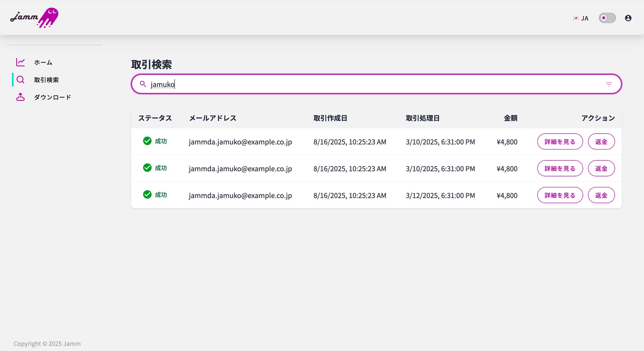This screenshot has height=351, width=644.
Task: Click 返金 for the second transaction
Action: click(601, 169)
